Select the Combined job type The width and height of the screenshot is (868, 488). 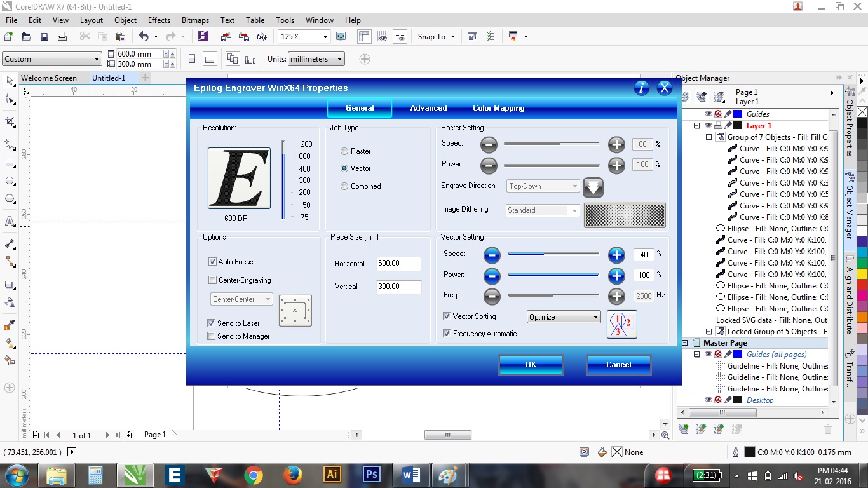pyautogui.click(x=344, y=186)
